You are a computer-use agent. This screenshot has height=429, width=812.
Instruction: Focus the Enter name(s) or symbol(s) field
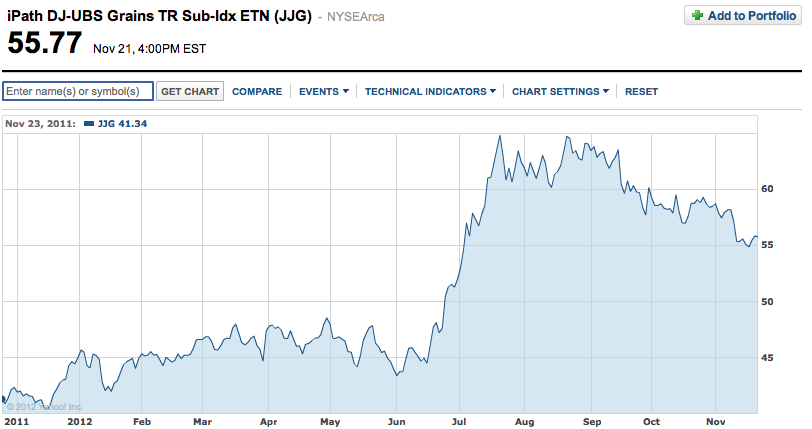click(x=78, y=91)
